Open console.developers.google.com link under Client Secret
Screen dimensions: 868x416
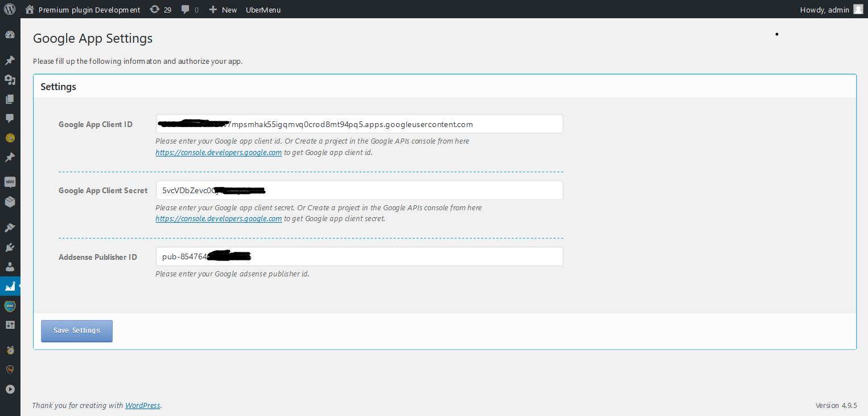coord(219,219)
